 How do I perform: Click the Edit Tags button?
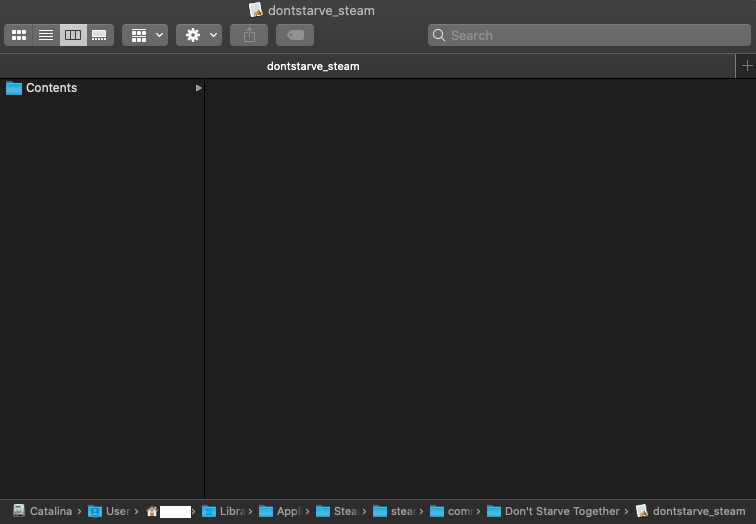click(295, 35)
